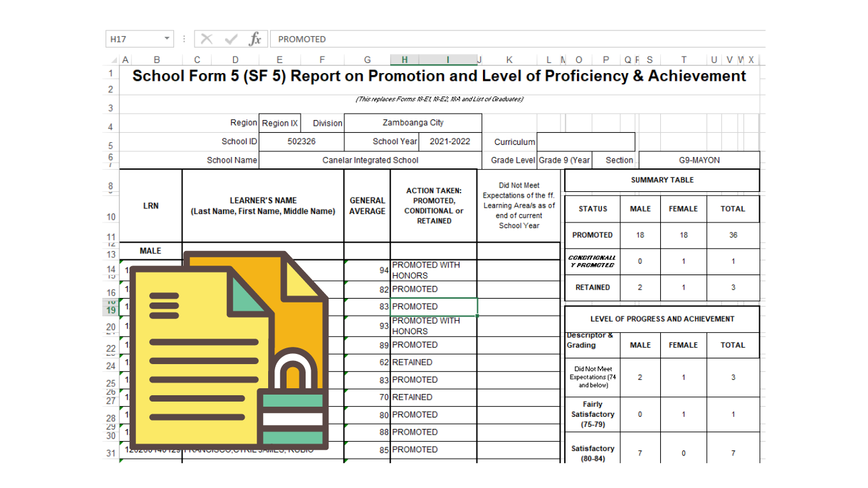
Task: Click the Select All corner triangle
Action: [113, 60]
